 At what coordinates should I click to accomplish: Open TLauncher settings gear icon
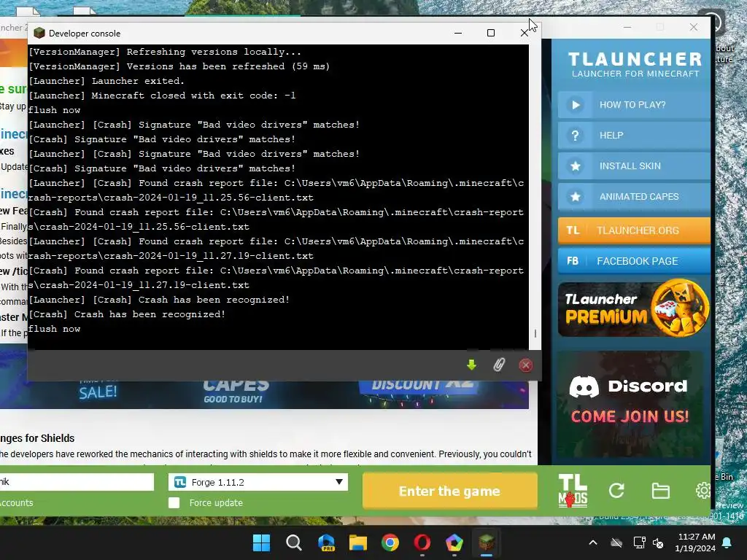click(704, 491)
